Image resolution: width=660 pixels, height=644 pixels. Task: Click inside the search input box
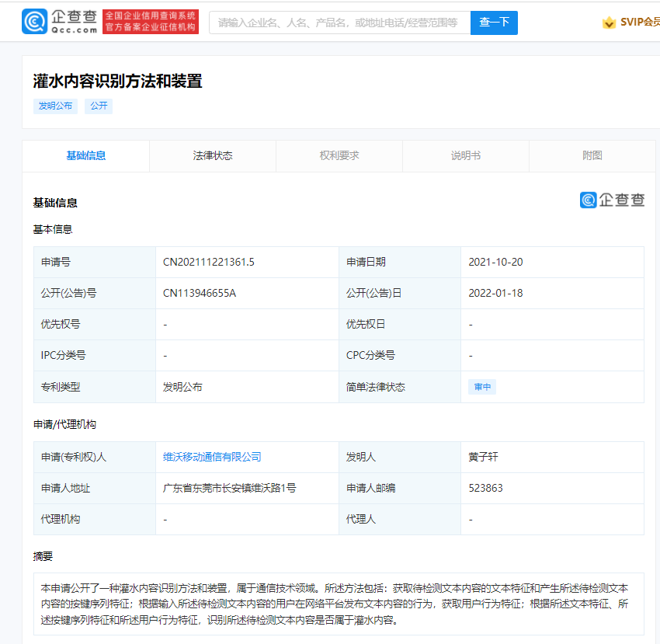(x=339, y=23)
